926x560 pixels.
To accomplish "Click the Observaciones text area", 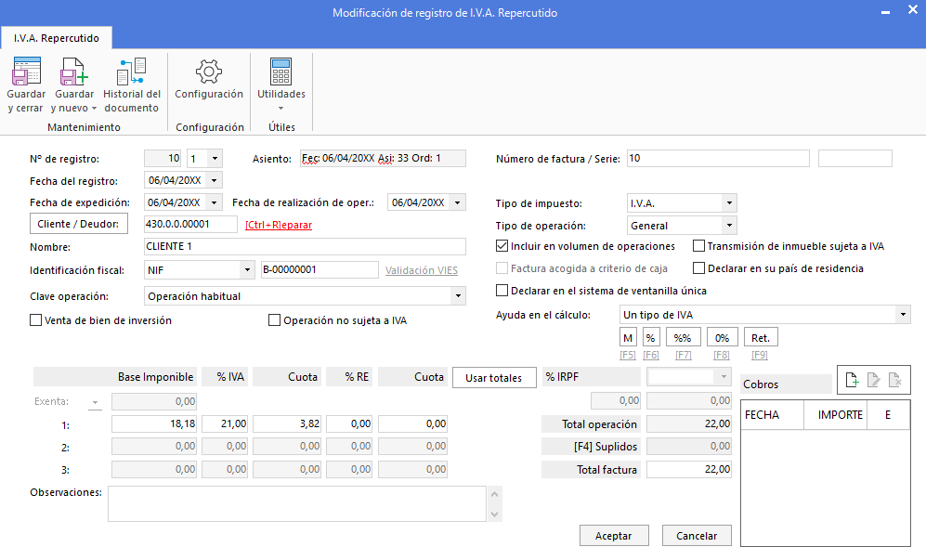I will point(297,504).
